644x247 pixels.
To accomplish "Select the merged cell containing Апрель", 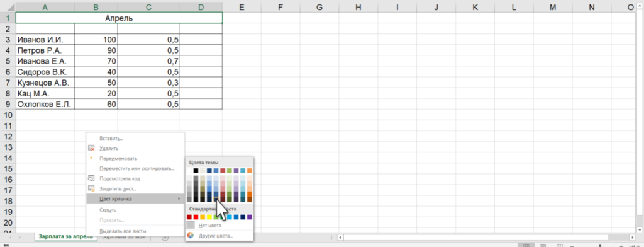I will coord(119,18).
